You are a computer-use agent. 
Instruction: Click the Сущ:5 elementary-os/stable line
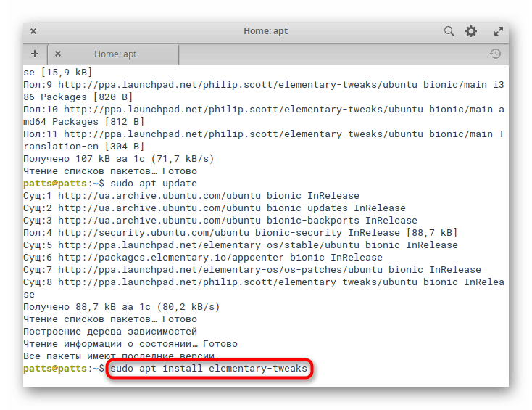[240, 245]
